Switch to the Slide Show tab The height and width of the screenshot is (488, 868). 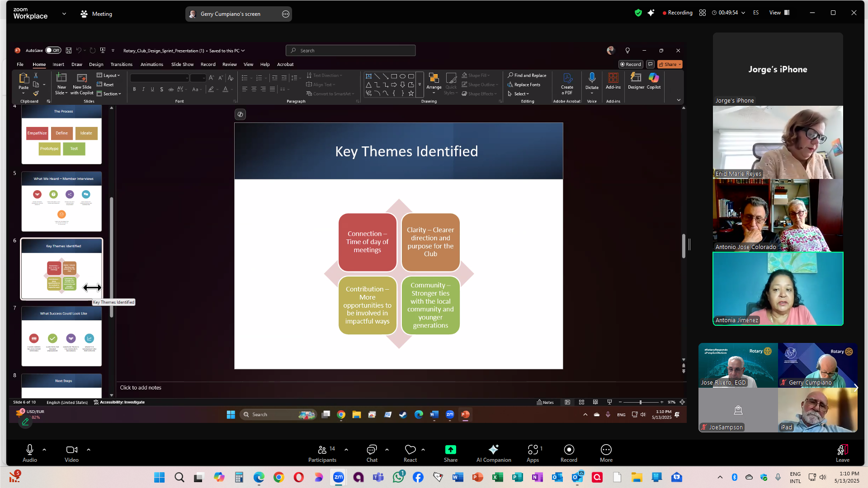(182, 65)
